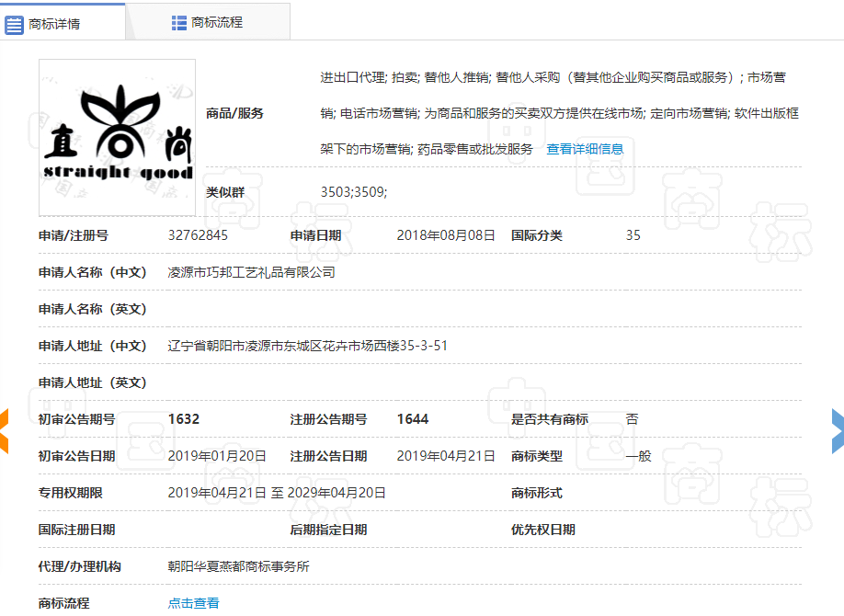Viewport: 844px width, 616px height.
Task: Click the blue document icon beside 商标详情
Action: (14, 25)
